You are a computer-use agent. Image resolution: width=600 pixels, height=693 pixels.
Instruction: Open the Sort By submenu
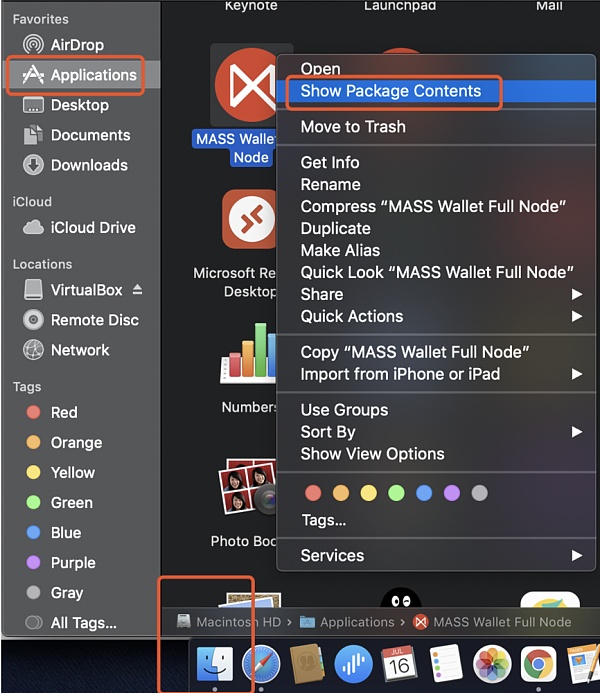[x=576, y=432]
